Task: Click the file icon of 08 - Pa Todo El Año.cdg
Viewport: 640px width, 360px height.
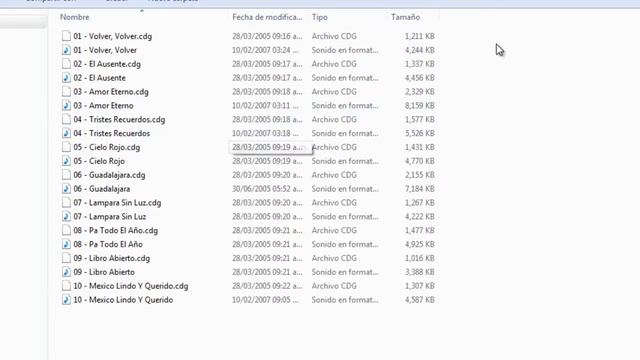Action: pyautogui.click(x=66, y=230)
